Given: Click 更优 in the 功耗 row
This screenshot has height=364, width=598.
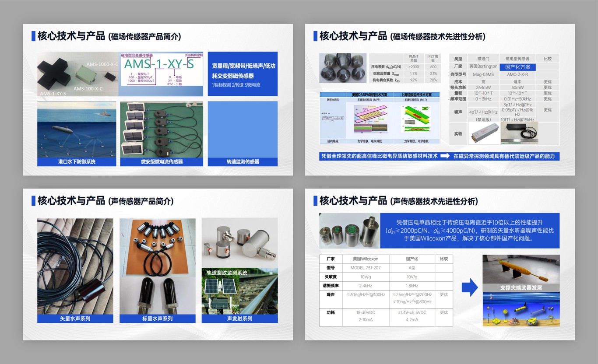Looking at the screenshot, I should (x=443, y=312).
